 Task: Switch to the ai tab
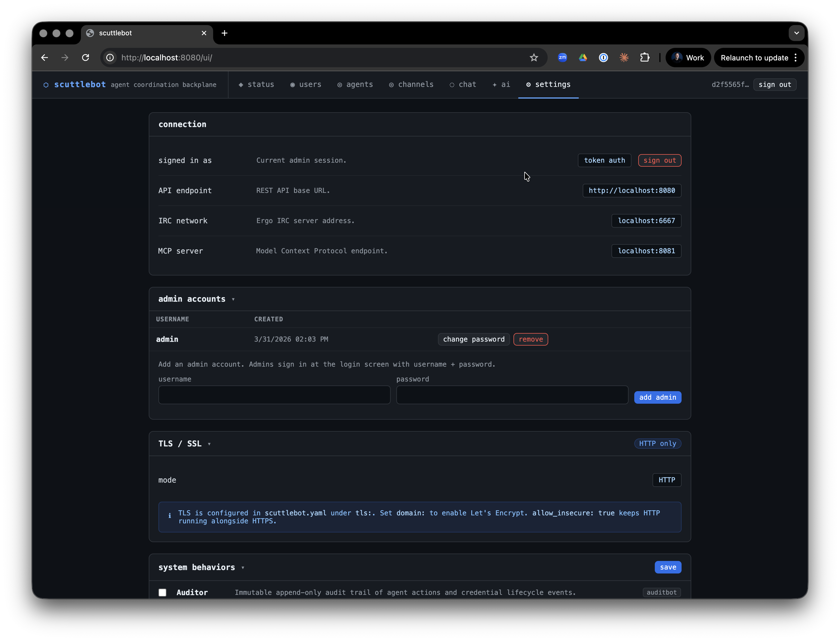tap(501, 84)
